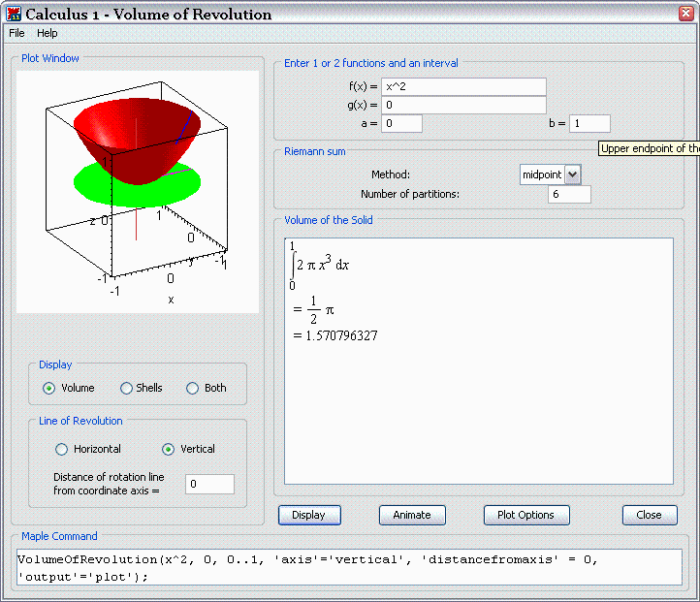Click the f(x) function input field
Screen dimensions: 700x602
(x=463, y=87)
